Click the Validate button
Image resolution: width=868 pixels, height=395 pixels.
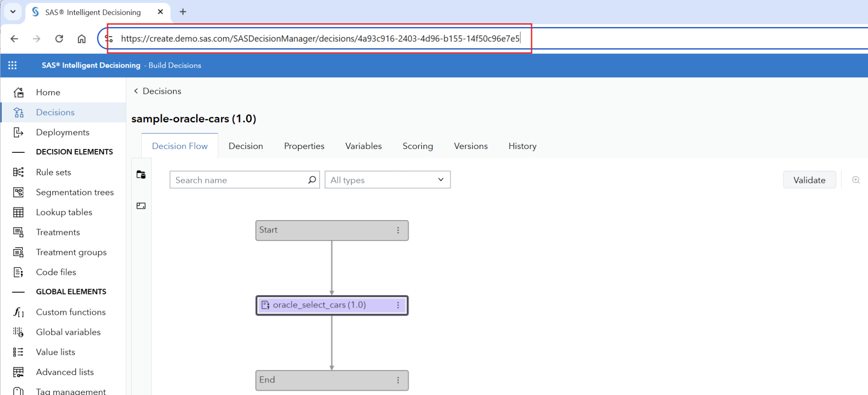pos(809,180)
